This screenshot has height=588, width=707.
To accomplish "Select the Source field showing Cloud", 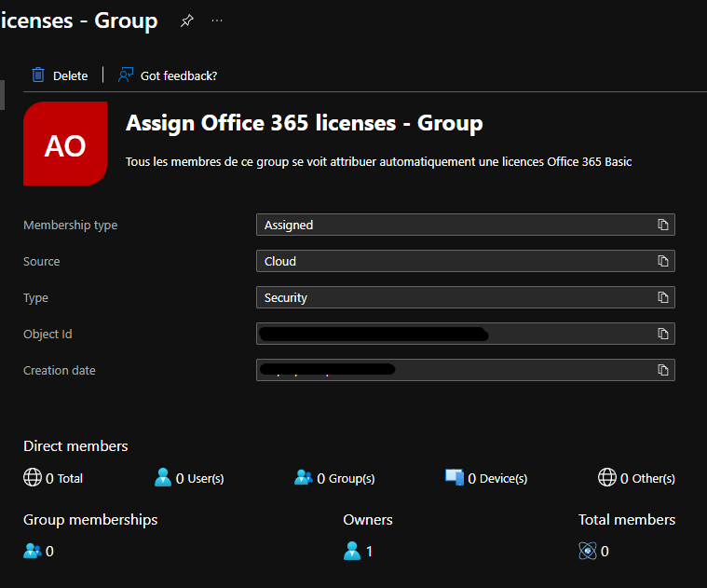I will tap(466, 261).
